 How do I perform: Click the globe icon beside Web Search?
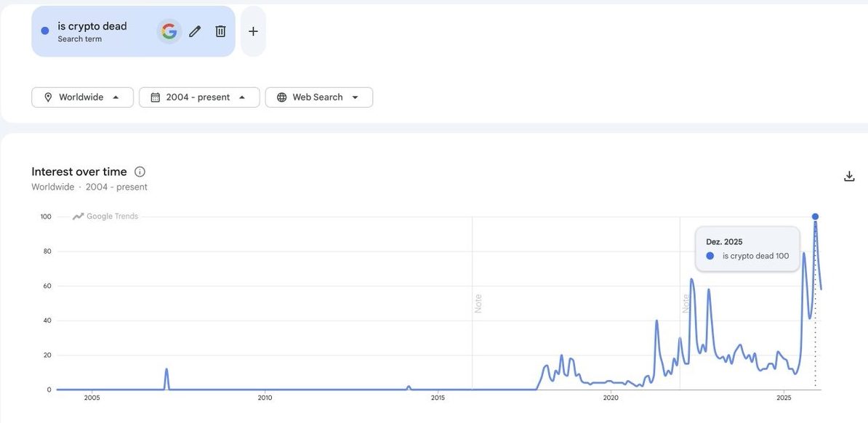tap(281, 97)
